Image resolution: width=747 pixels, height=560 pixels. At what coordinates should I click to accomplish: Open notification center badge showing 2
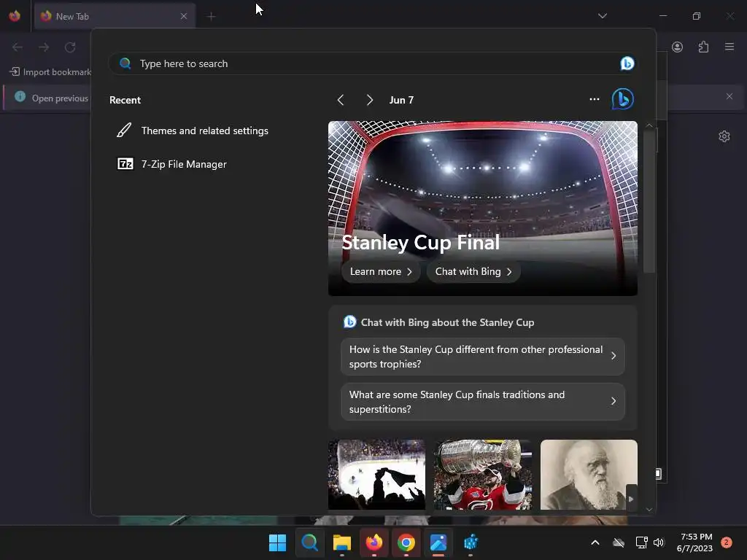pyautogui.click(x=727, y=542)
